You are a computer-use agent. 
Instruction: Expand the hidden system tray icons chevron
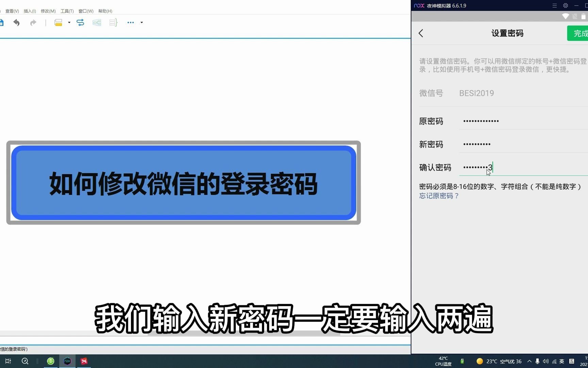coord(529,361)
